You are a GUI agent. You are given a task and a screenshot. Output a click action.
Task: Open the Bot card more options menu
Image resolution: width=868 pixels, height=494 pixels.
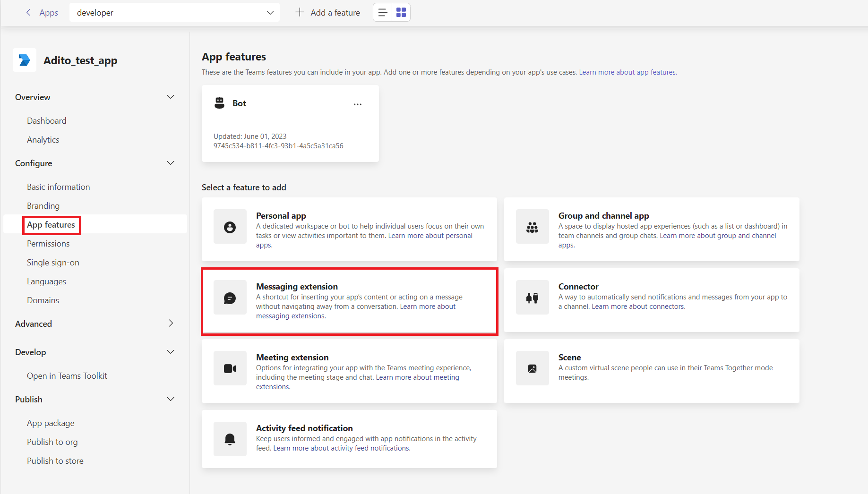(x=358, y=104)
